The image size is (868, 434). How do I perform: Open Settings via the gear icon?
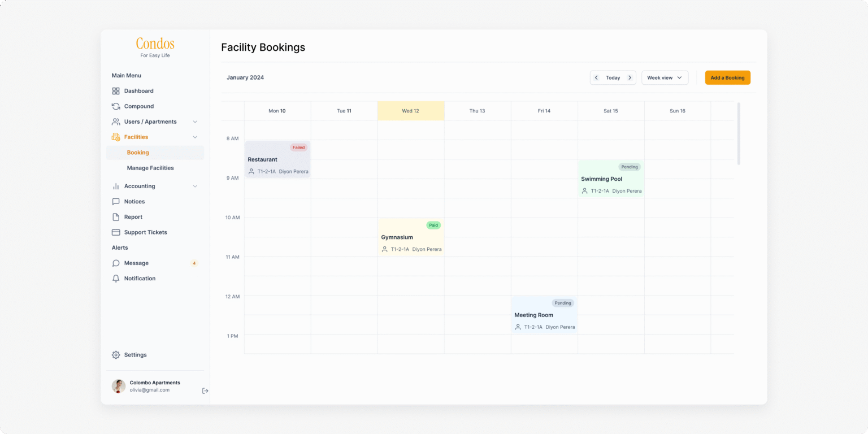pyautogui.click(x=116, y=355)
